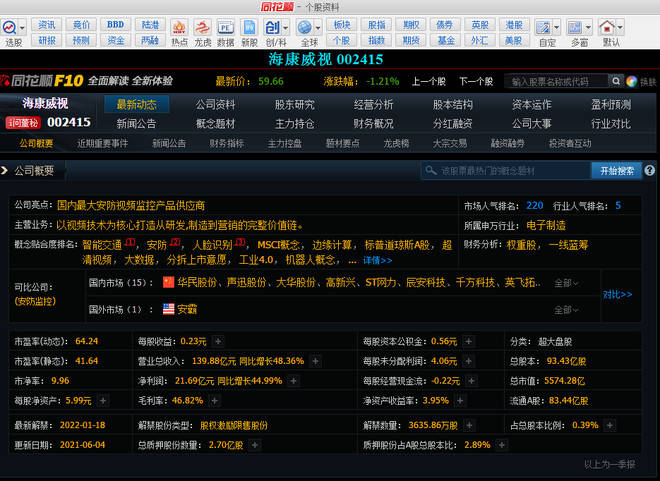Screen dimensions: 660x481
Task: Open the 多窗 multi-window icon
Action: 575,28
